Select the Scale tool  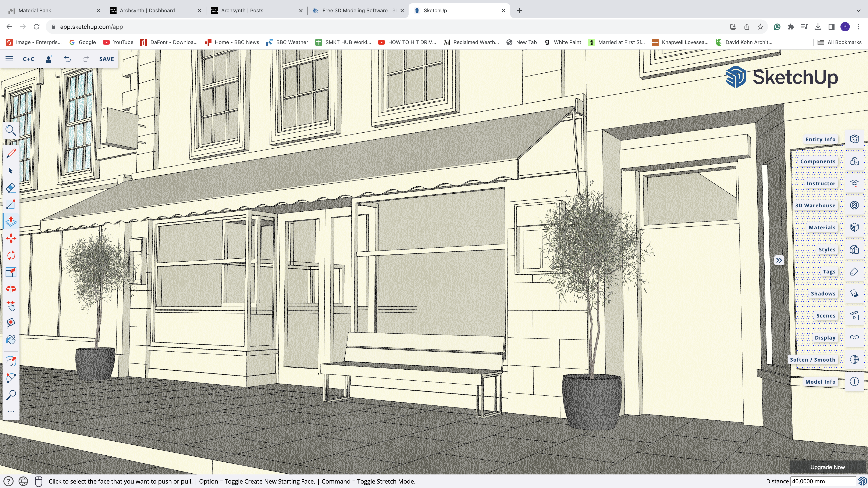tap(11, 272)
